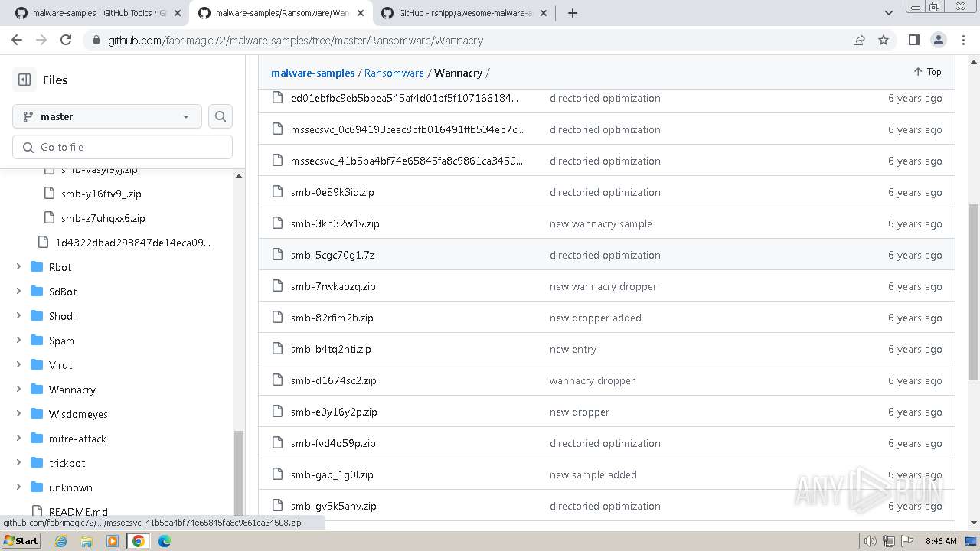
Task: Toggle the browser side panel
Action: tap(914, 40)
